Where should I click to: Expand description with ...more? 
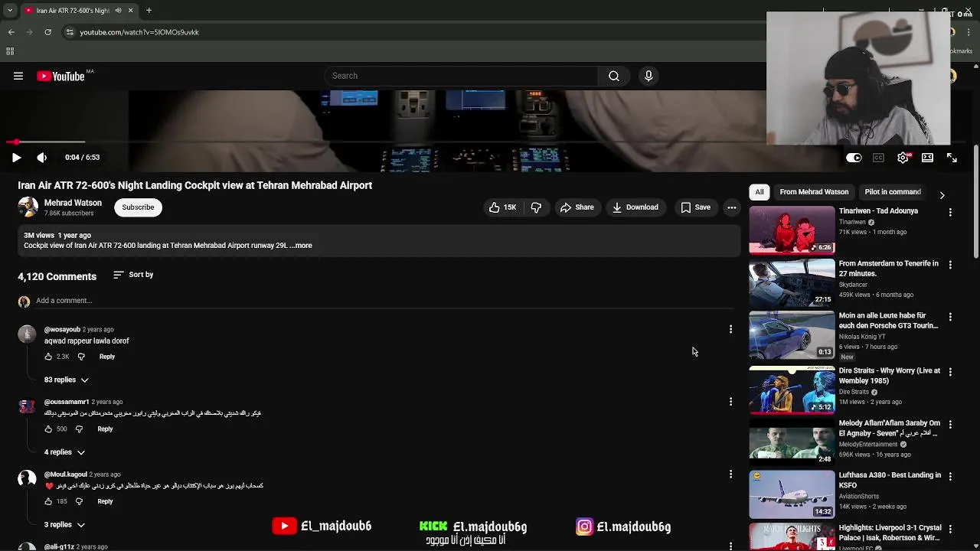[x=301, y=246]
